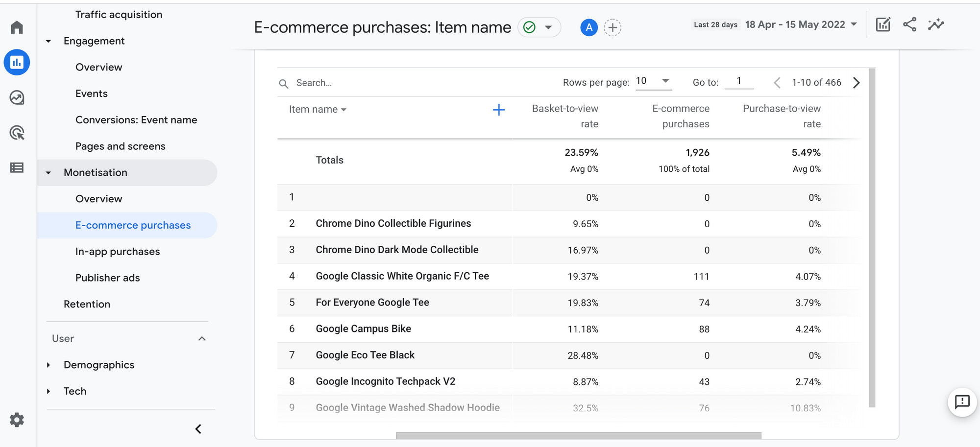Select In-app purchases in sidebar

click(118, 252)
